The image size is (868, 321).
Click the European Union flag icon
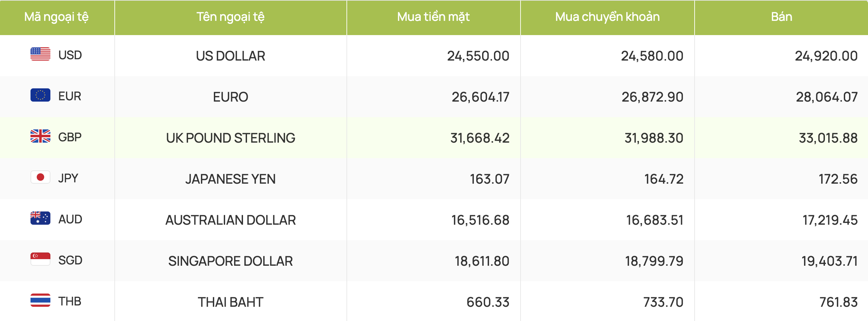tap(40, 95)
